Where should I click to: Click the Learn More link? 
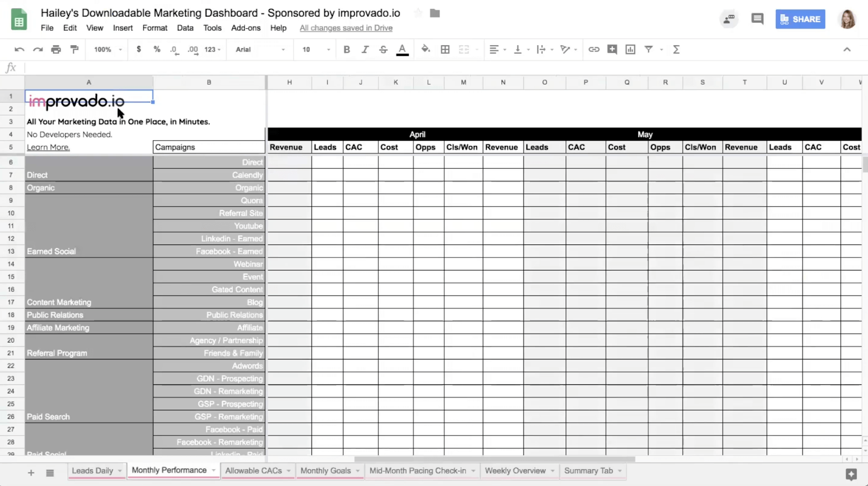tap(48, 147)
